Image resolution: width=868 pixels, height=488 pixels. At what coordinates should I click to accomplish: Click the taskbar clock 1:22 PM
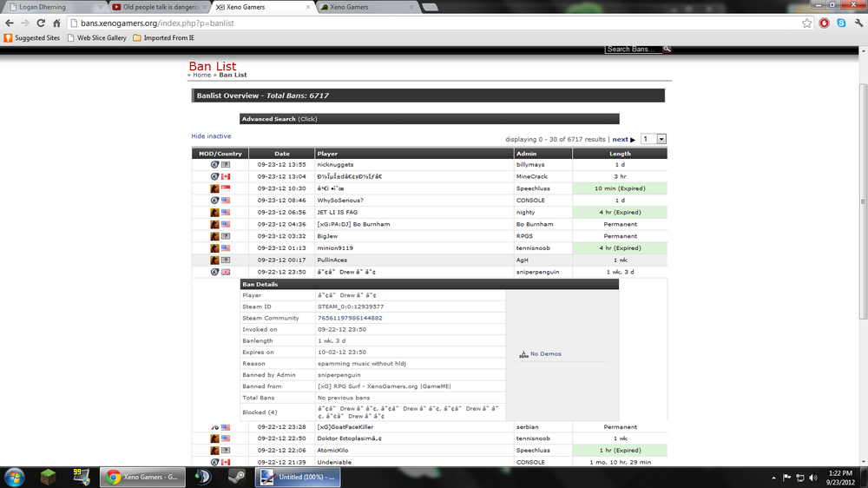click(840, 478)
